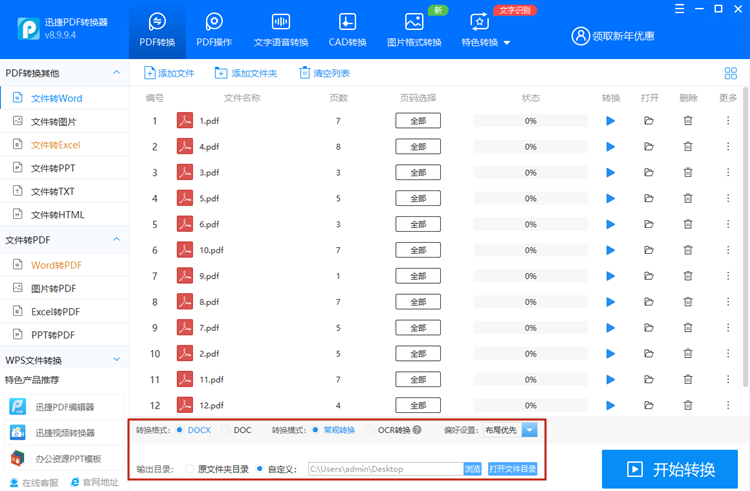This screenshot has height=491, width=750.
Task: Go to 图片格式转换 tab
Action: click(x=414, y=30)
